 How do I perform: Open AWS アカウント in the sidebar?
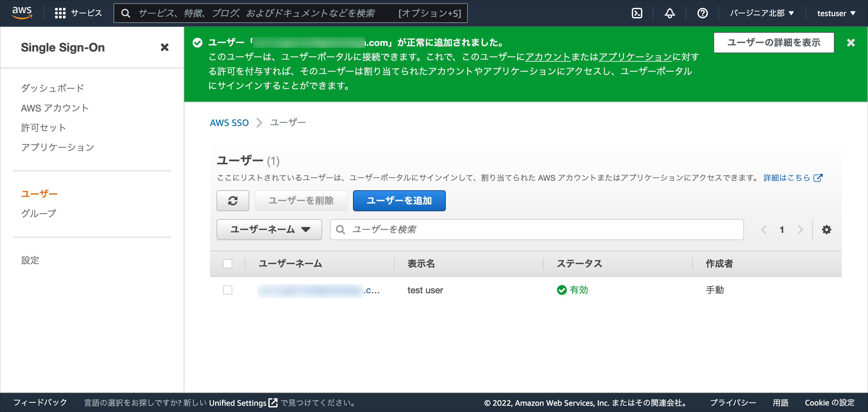coord(54,108)
